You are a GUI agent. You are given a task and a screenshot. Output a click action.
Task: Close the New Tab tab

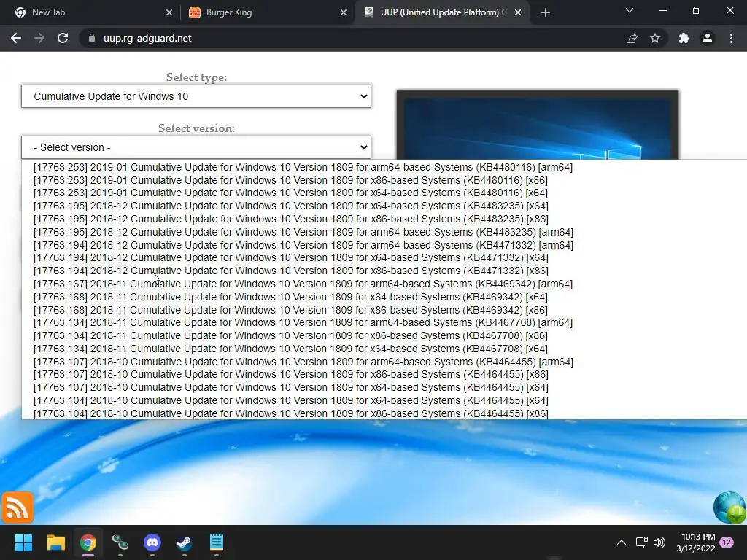pos(169,12)
